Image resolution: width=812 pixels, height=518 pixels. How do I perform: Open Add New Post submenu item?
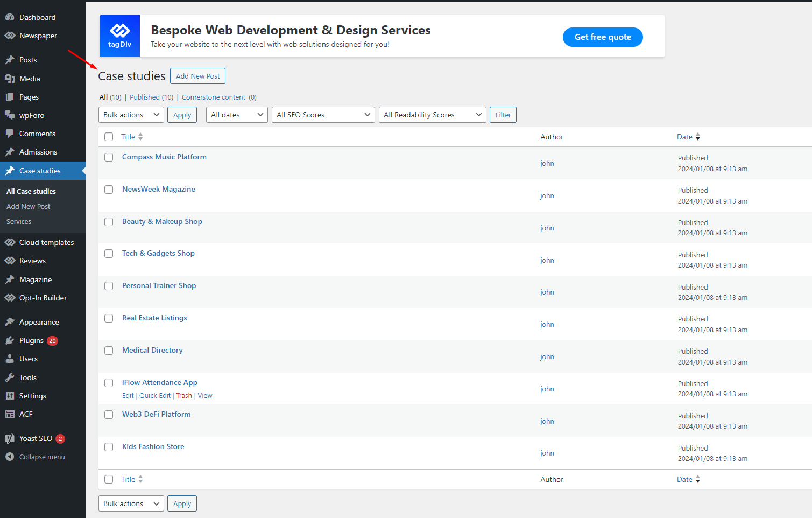29,206
